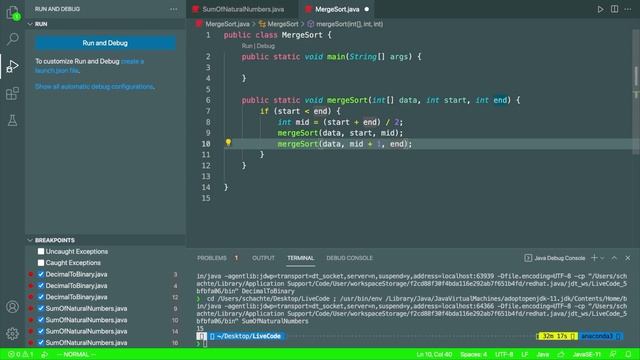
Task: Click the lightbulb on line 10
Action: pyautogui.click(x=229, y=142)
